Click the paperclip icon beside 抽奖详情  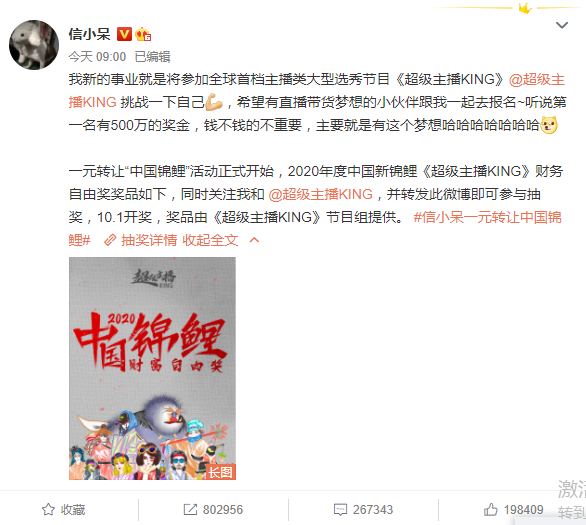tap(110, 240)
